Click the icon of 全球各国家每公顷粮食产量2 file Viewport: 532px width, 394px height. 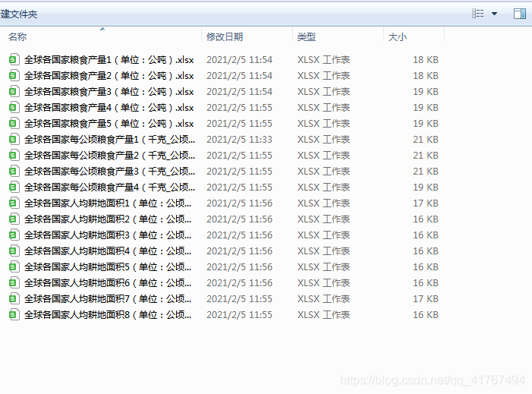click(x=14, y=156)
